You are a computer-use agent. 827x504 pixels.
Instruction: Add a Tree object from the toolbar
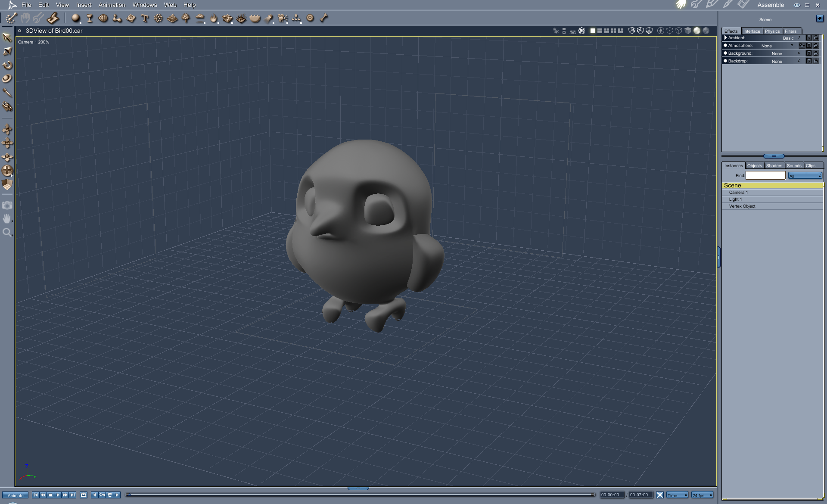[x=185, y=18]
